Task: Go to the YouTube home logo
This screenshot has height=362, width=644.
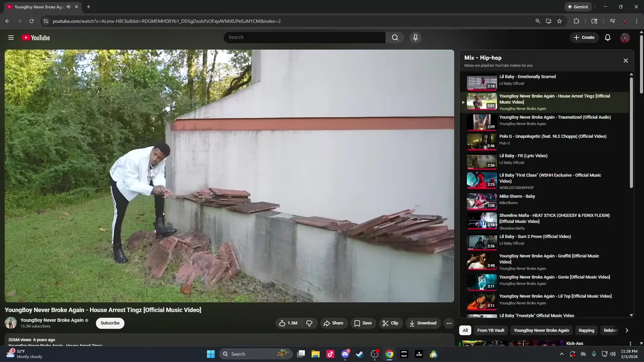Action: click(x=36, y=38)
